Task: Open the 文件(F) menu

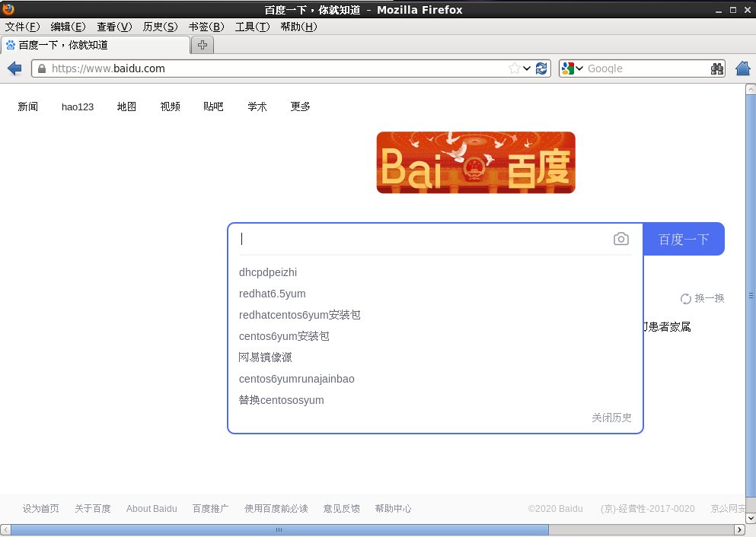Action: point(22,27)
